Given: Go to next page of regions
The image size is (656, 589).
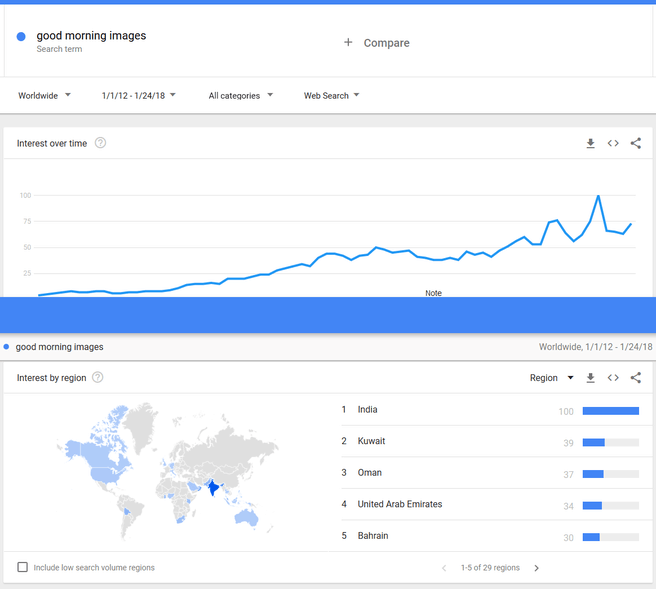Looking at the screenshot, I should click(536, 568).
